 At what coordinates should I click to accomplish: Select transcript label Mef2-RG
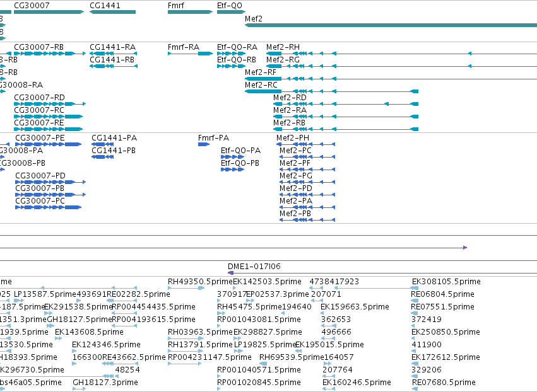(283, 60)
